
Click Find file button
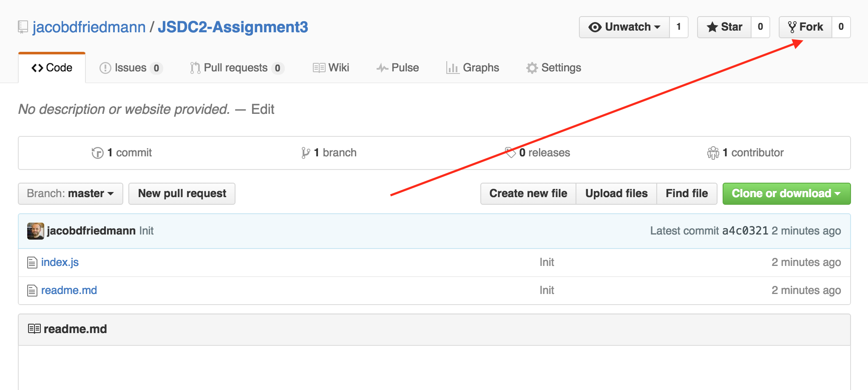pos(687,194)
